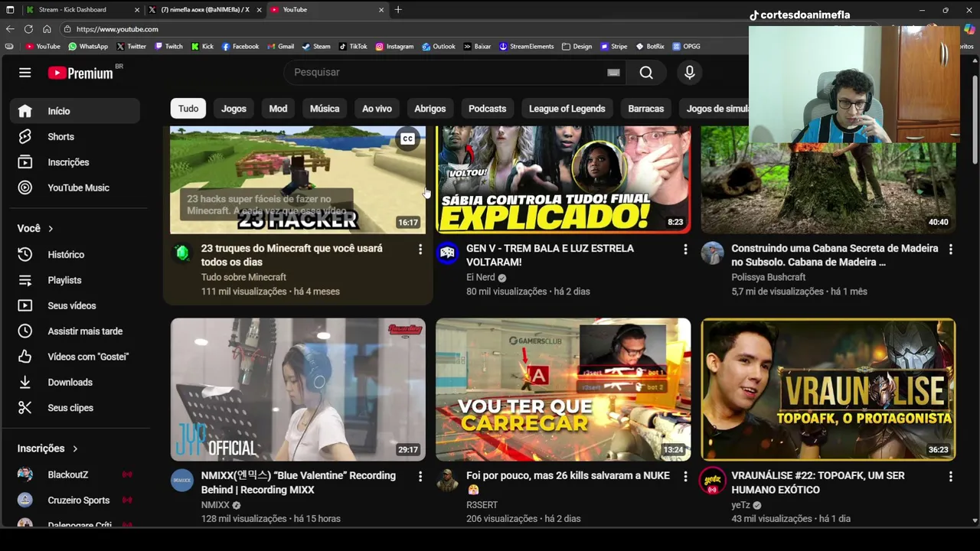Open Assistir mais tarde in the sidebar
The height and width of the screenshot is (551, 980).
pos(75,331)
